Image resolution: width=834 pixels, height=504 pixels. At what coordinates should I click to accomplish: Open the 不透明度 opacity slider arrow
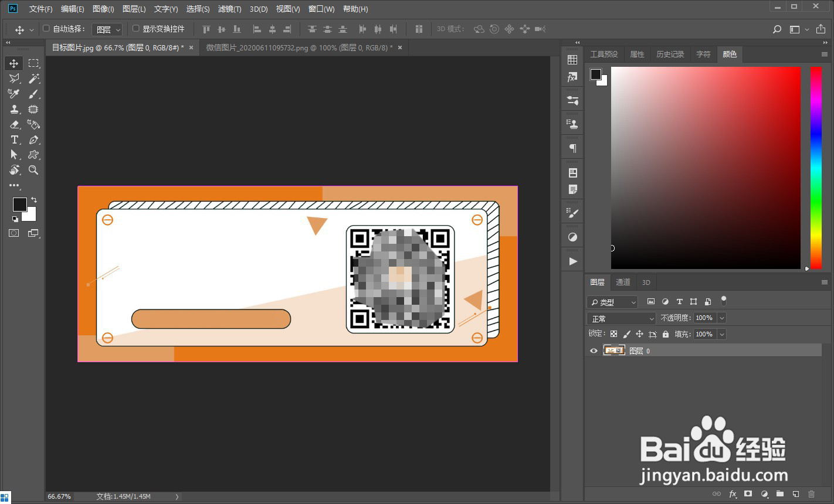pyautogui.click(x=722, y=318)
